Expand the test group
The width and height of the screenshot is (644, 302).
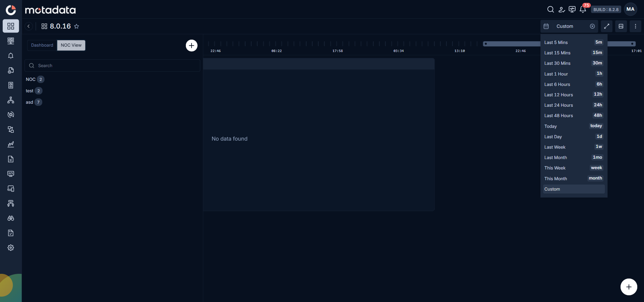click(x=34, y=91)
